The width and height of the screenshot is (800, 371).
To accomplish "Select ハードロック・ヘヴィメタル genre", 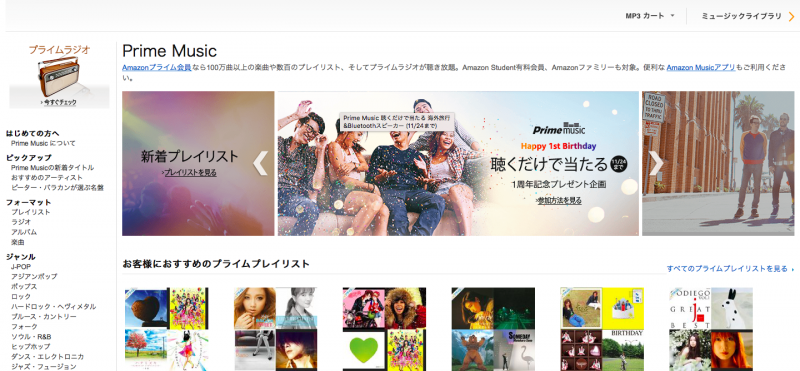I will point(54,307).
